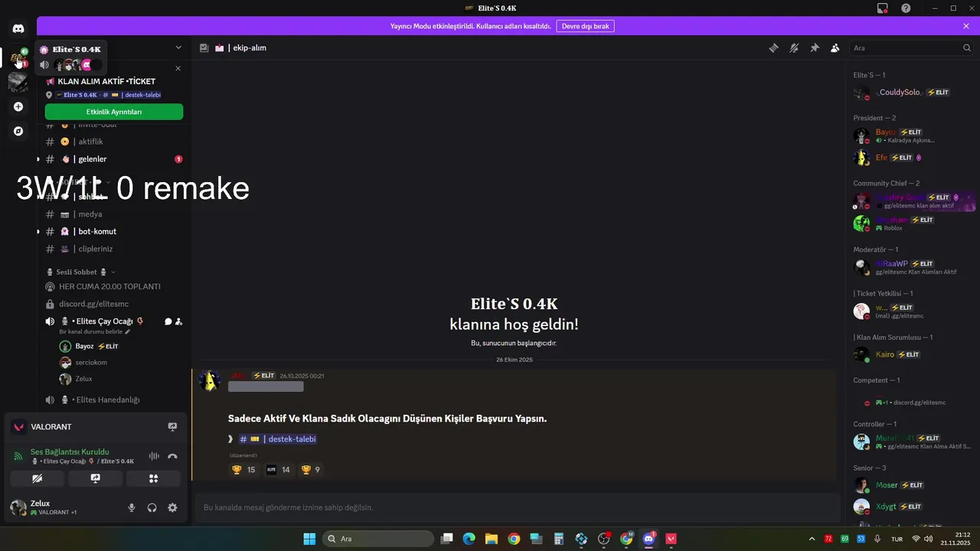The width and height of the screenshot is (980, 551).
Task: Open .CouldySolo member profile
Action: [913, 93]
